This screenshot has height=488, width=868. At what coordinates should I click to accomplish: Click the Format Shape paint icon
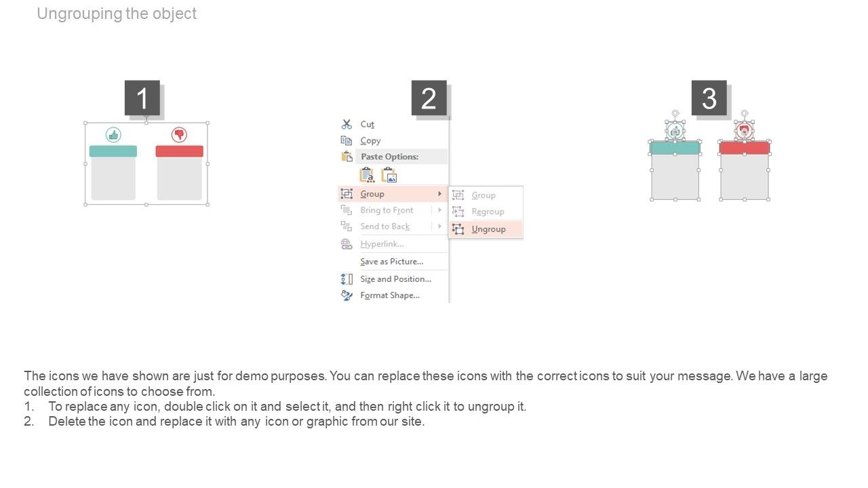coord(347,295)
